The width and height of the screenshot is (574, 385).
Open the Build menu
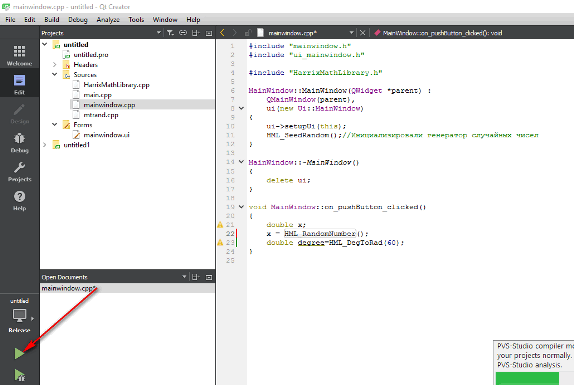(52, 19)
